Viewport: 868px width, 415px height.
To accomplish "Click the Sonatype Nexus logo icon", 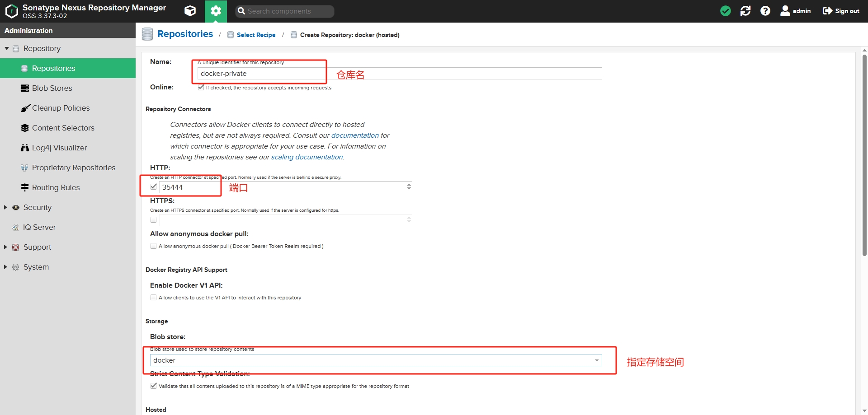I will point(11,11).
